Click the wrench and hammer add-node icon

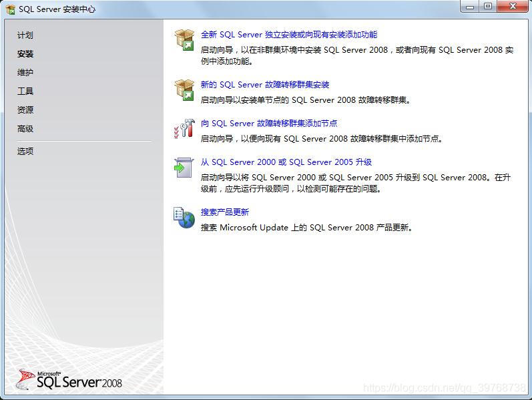(184, 129)
